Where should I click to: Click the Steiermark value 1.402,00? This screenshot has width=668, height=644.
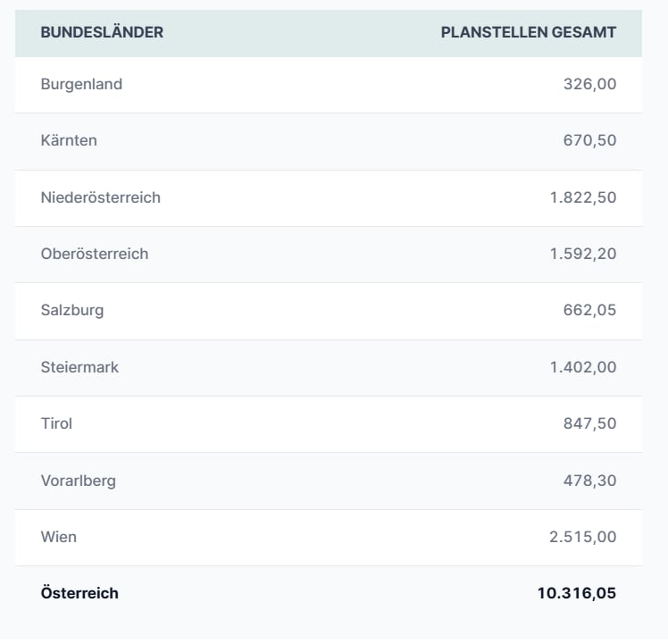click(583, 367)
